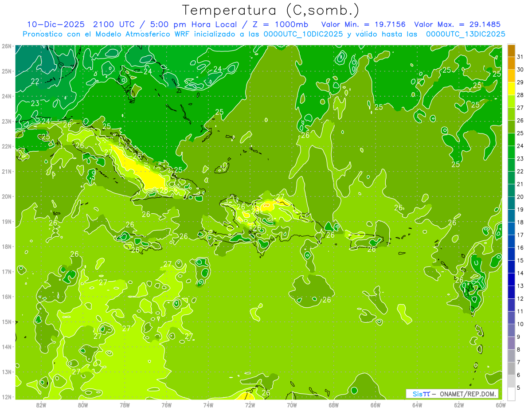Pick the purple swatch between legend values 9 and 10

pyautogui.click(x=511, y=330)
